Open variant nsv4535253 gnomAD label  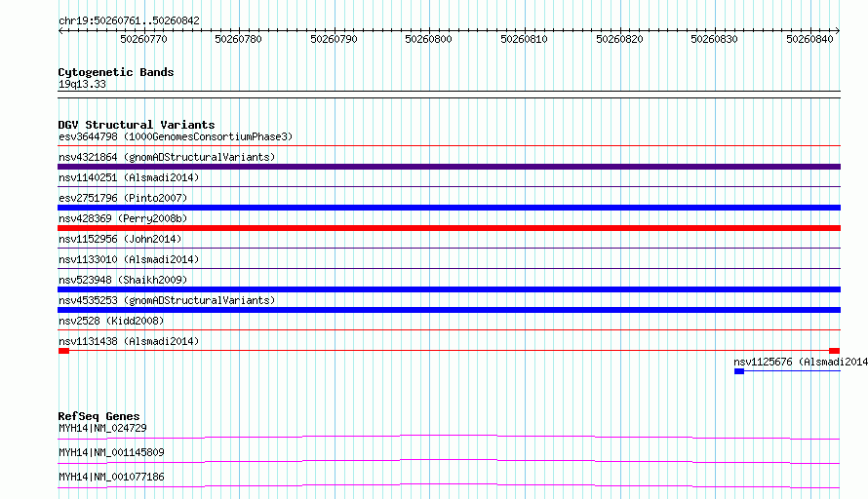(x=167, y=300)
